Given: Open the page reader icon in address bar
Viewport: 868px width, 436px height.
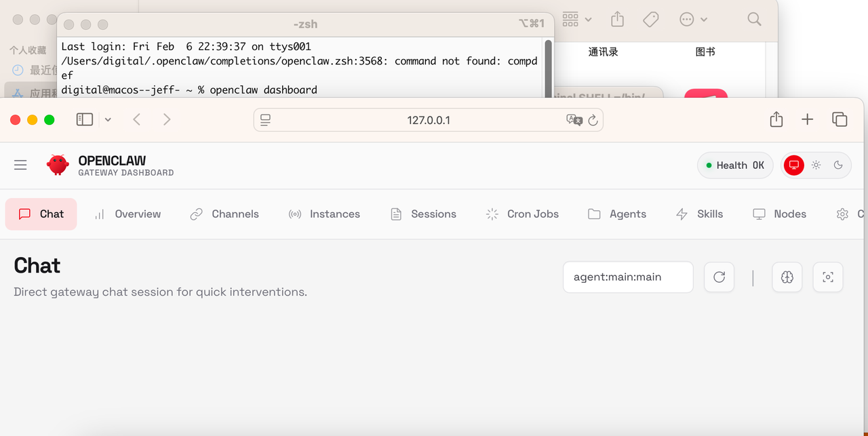Looking at the screenshot, I should tap(265, 120).
